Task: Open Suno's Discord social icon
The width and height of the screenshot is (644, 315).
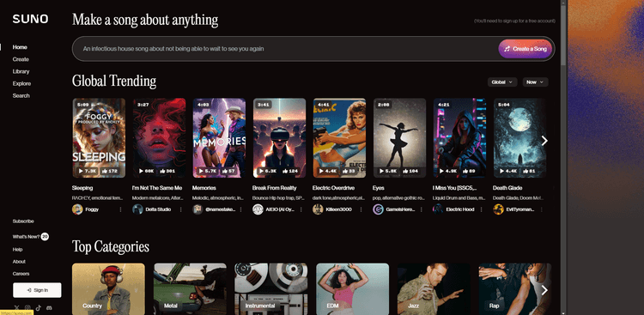Action: click(49, 307)
